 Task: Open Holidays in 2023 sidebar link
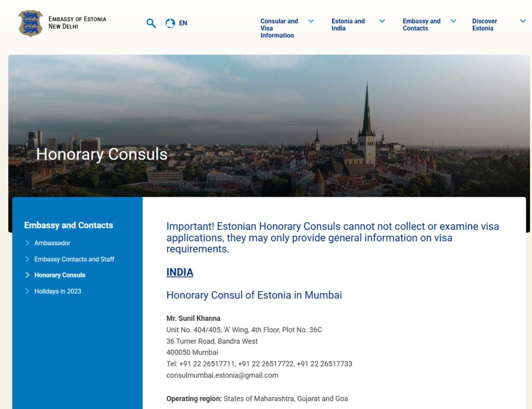(58, 292)
